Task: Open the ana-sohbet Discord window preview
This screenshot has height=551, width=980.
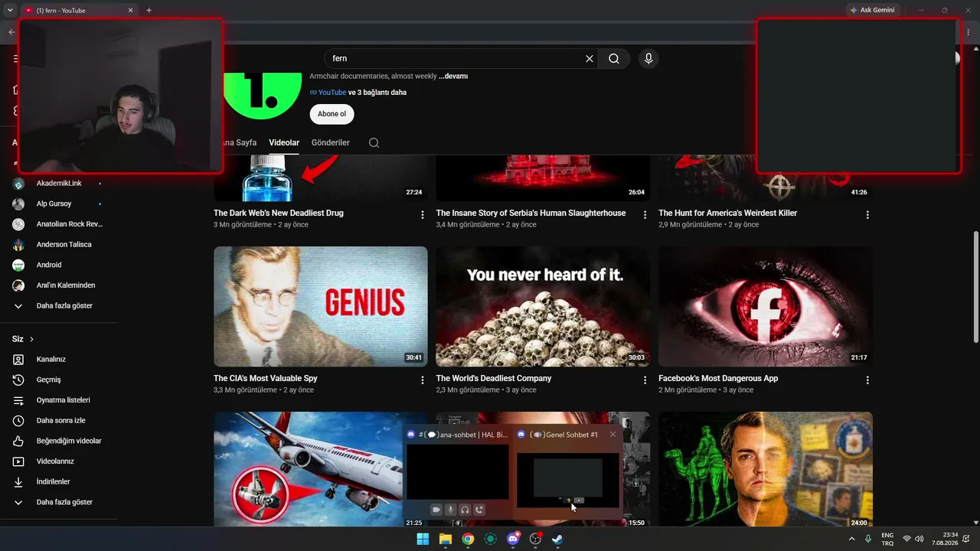Action: 457,472
